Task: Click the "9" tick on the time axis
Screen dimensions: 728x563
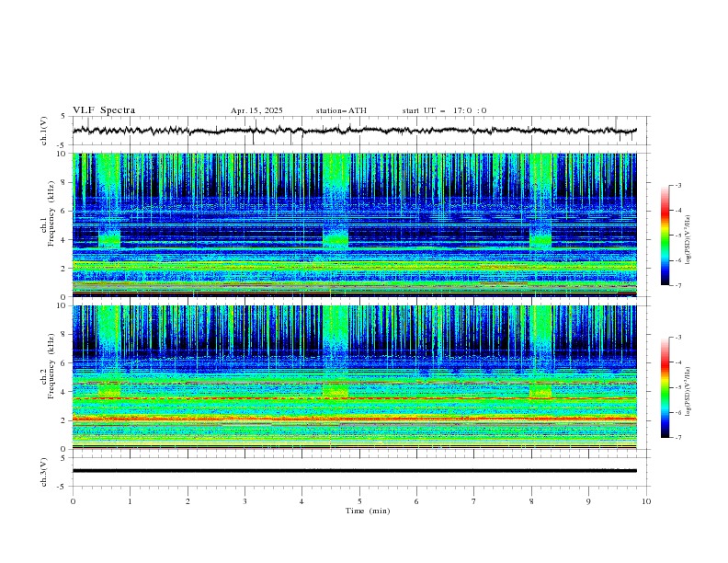Action: click(588, 501)
